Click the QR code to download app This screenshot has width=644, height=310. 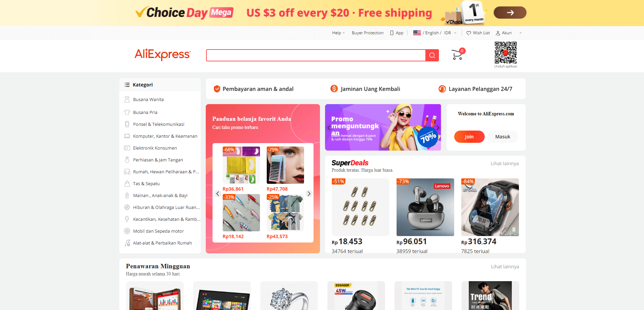point(505,53)
